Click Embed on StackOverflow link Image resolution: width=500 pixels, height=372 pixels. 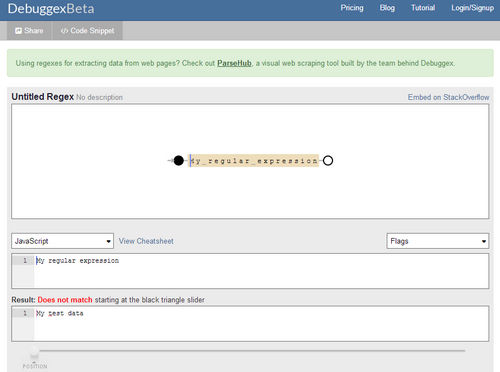[x=448, y=97]
